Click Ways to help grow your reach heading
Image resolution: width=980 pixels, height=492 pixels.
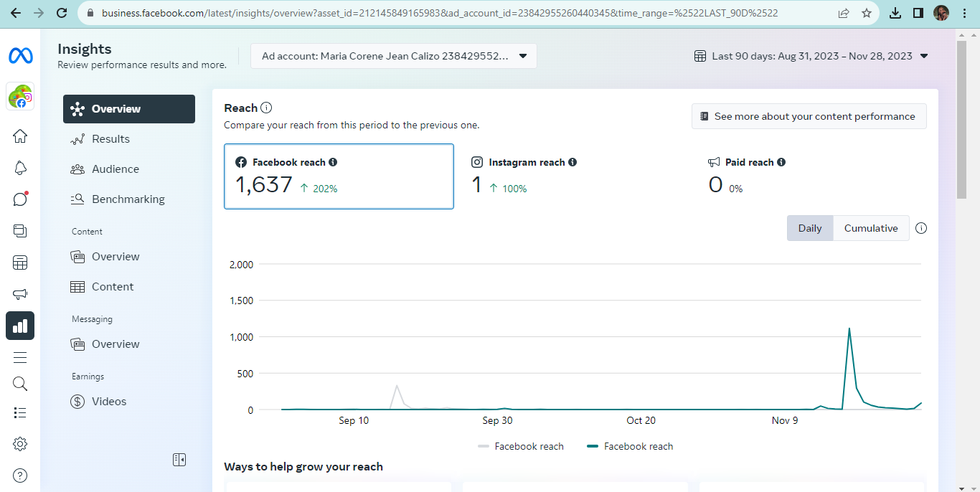click(x=303, y=467)
